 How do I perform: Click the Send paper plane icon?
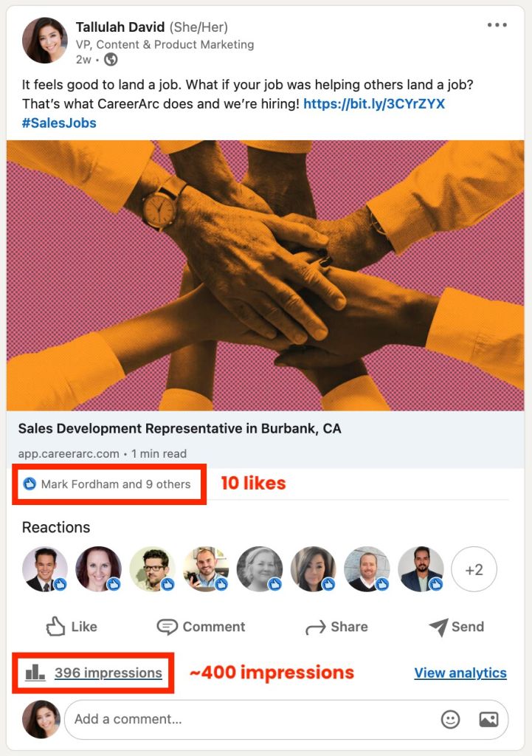pos(439,627)
